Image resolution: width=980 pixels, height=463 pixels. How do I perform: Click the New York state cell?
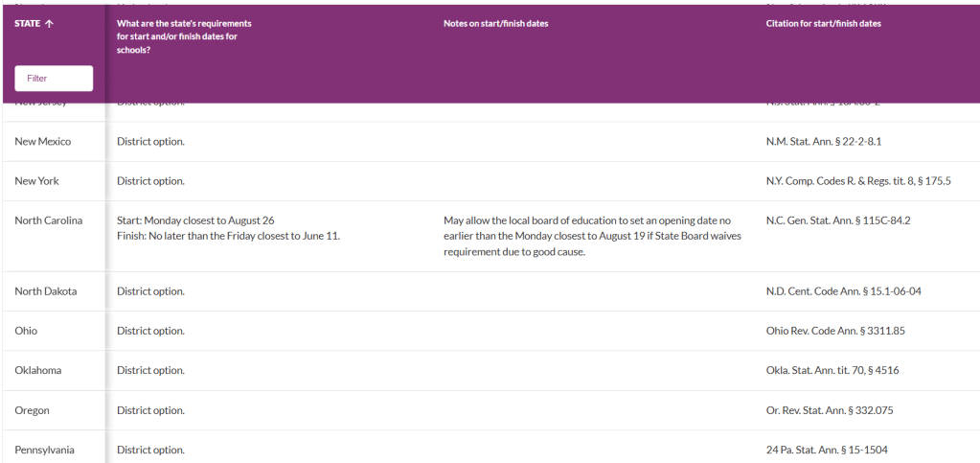tap(36, 181)
